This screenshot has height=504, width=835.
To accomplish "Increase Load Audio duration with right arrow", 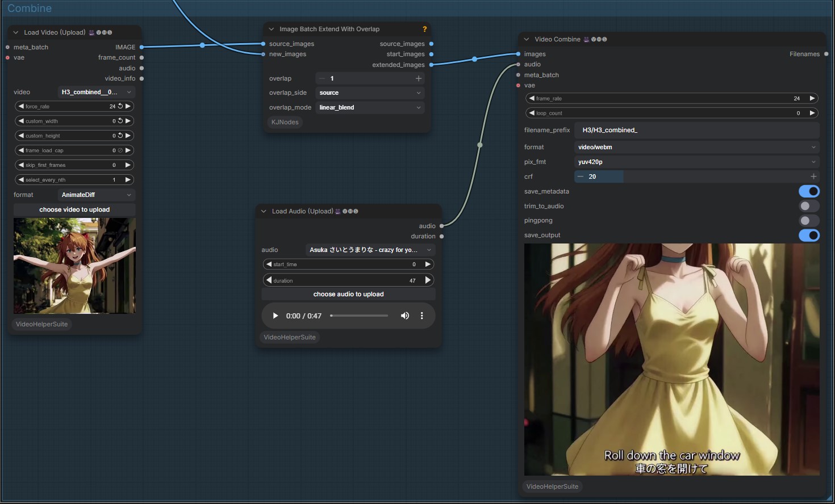I will click(x=428, y=280).
